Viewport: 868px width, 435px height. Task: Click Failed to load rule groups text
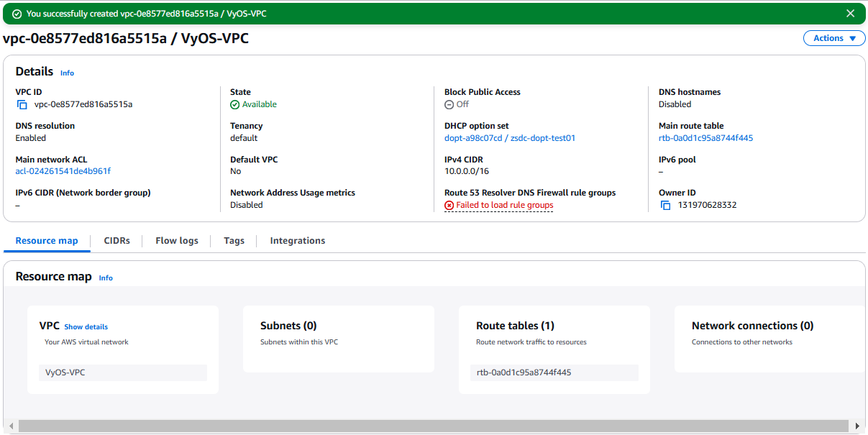pos(504,206)
